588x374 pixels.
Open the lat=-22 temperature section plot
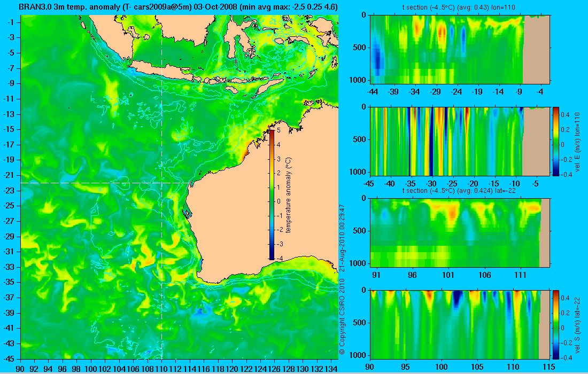[460, 233]
